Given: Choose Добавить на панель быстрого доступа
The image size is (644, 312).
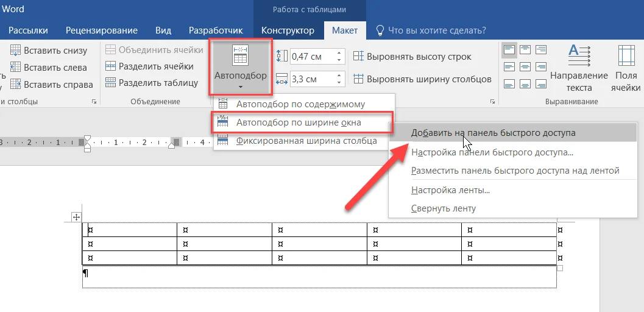Looking at the screenshot, I should coord(512,133).
